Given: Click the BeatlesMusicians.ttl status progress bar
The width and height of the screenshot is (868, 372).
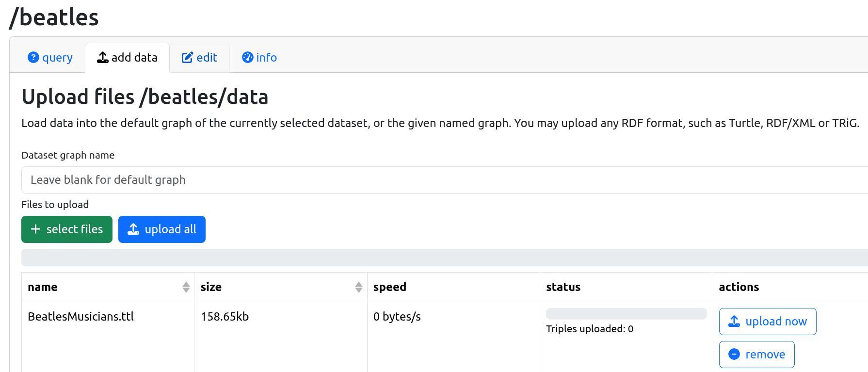Looking at the screenshot, I should [626, 314].
